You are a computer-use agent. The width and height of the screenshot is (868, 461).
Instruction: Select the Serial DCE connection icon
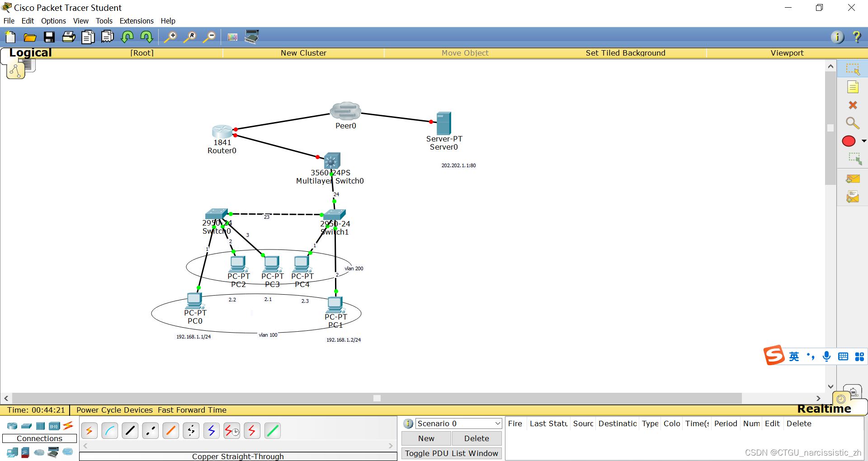231,431
